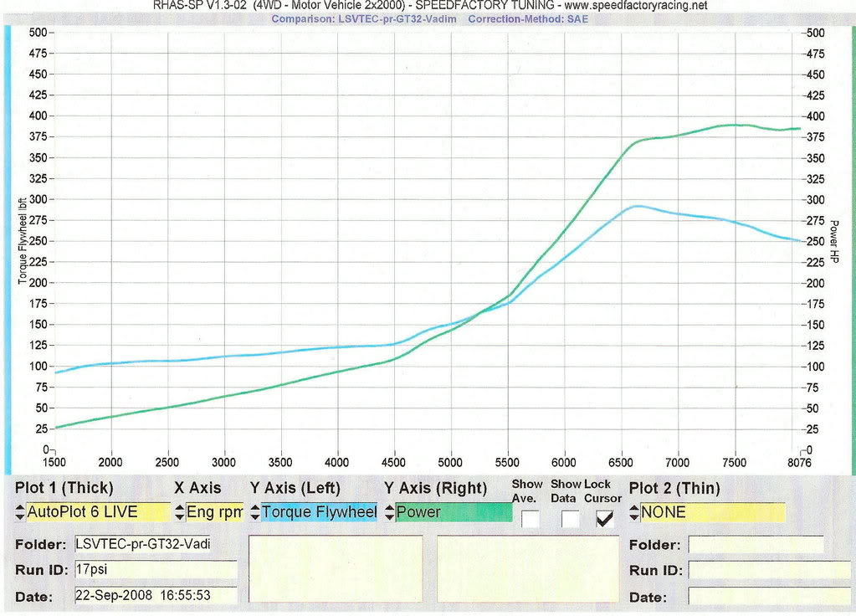Open the Plot 2 NONE selector

pos(712,512)
